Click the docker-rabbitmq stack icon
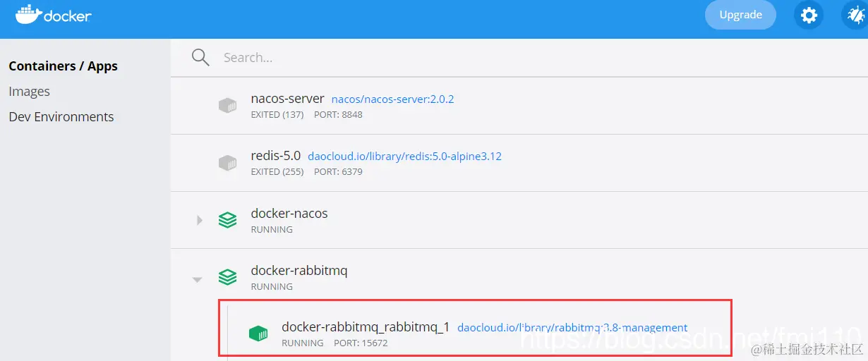Image resolution: width=868 pixels, height=361 pixels. pos(227,277)
